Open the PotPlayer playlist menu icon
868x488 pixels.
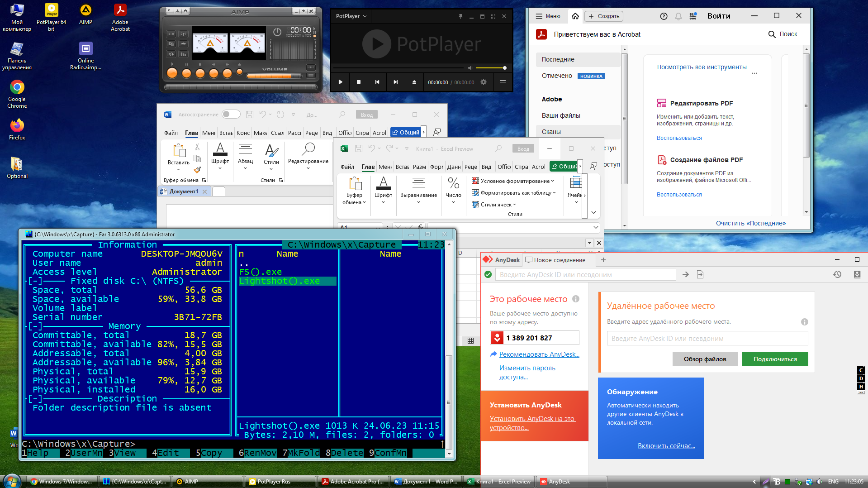[x=503, y=82]
